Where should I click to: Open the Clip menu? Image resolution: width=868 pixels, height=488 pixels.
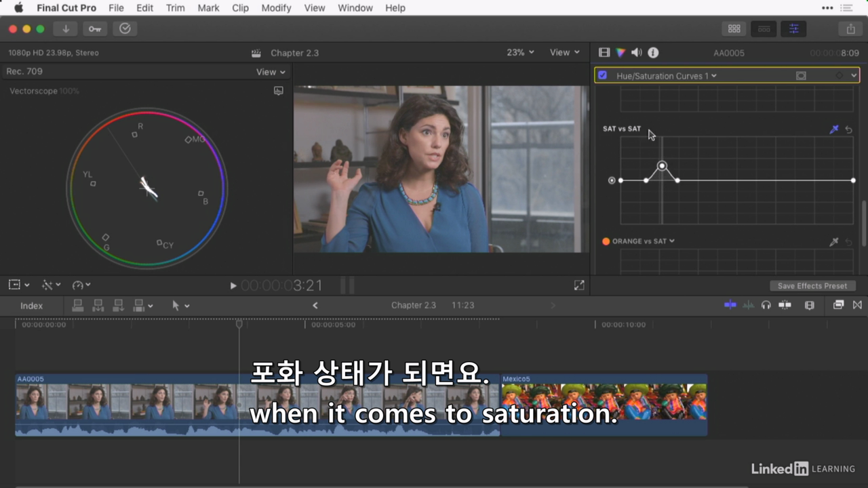coord(240,8)
